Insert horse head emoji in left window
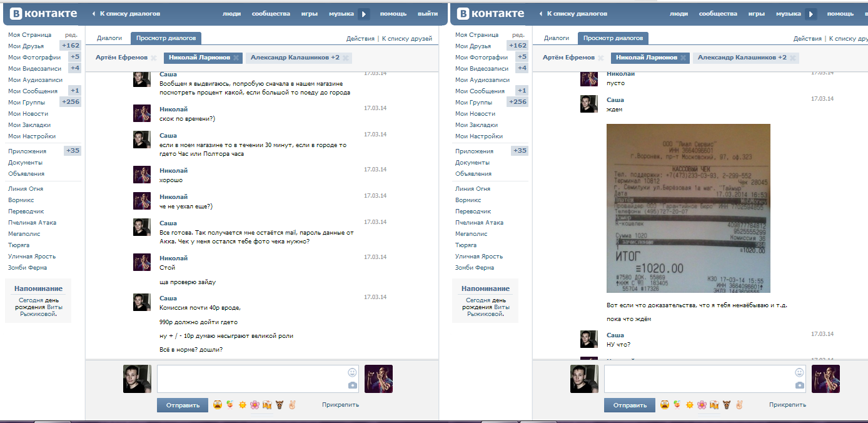This screenshot has width=868, height=423. coord(279,405)
